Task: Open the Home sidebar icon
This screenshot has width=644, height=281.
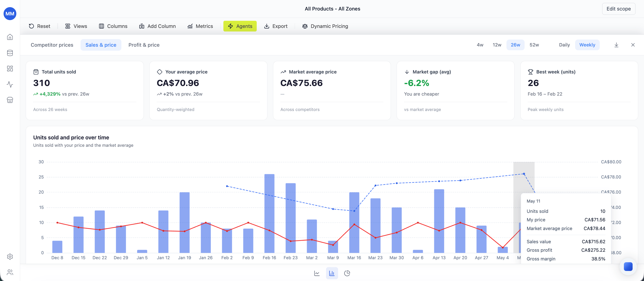Action: pyautogui.click(x=10, y=37)
